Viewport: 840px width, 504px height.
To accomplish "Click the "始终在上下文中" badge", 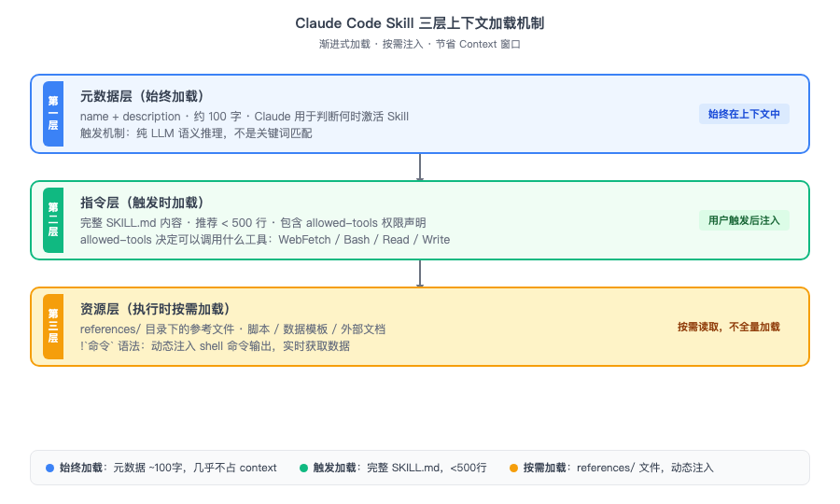I will click(x=744, y=114).
